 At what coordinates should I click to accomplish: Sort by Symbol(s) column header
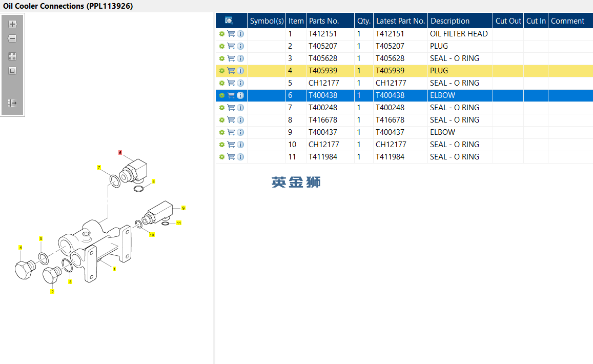pyautogui.click(x=267, y=21)
